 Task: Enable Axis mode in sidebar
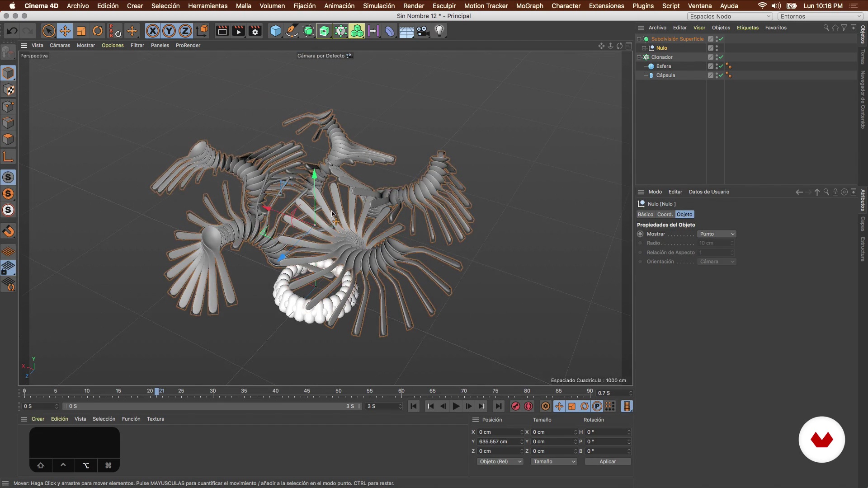pyautogui.click(x=8, y=157)
